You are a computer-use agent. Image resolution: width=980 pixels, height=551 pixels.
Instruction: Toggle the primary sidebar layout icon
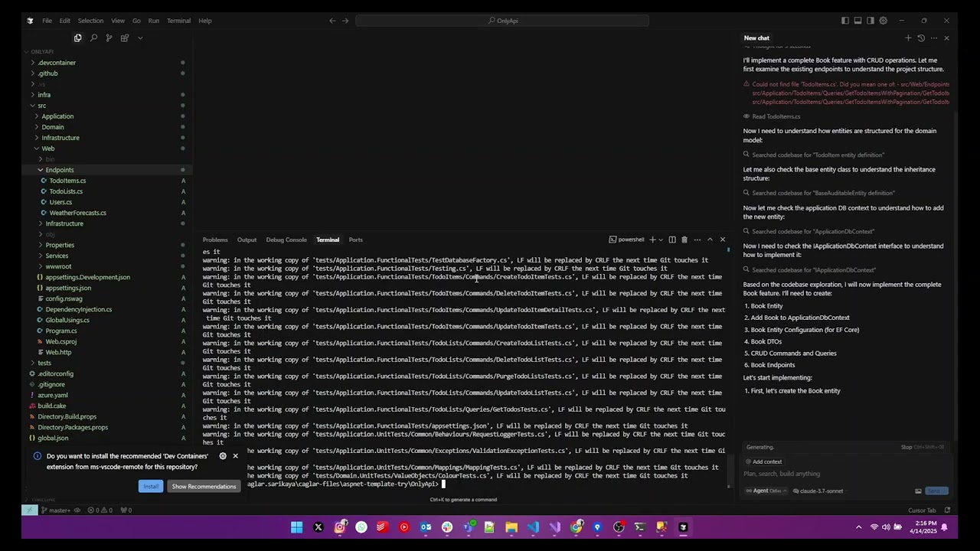(845, 21)
